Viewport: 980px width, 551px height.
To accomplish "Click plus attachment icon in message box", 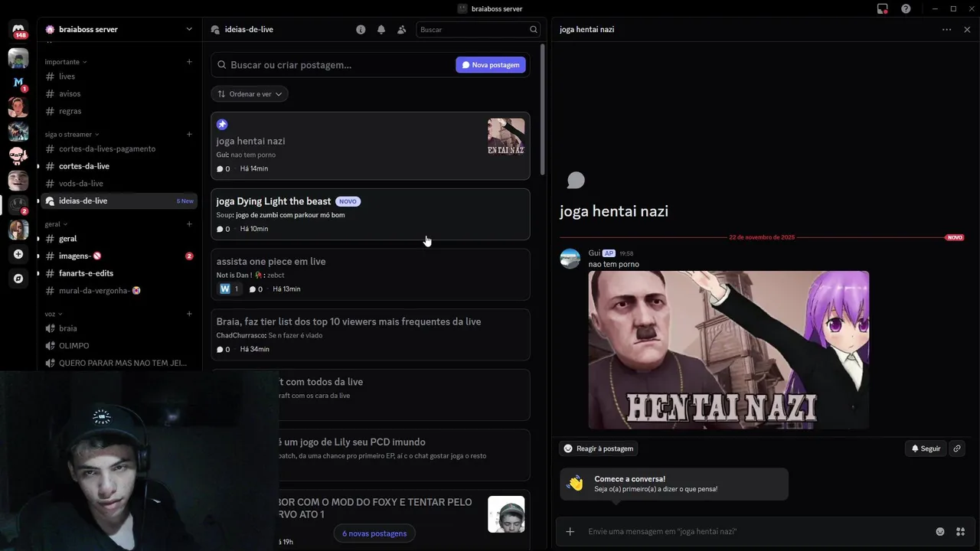I will pos(570,532).
